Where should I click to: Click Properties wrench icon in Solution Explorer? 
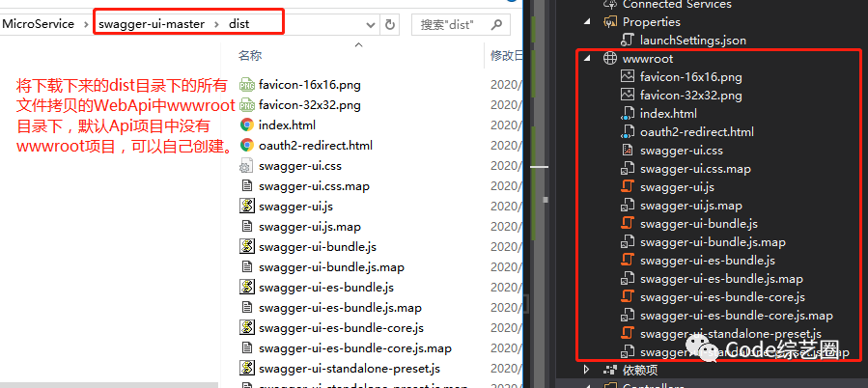click(x=609, y=21)
